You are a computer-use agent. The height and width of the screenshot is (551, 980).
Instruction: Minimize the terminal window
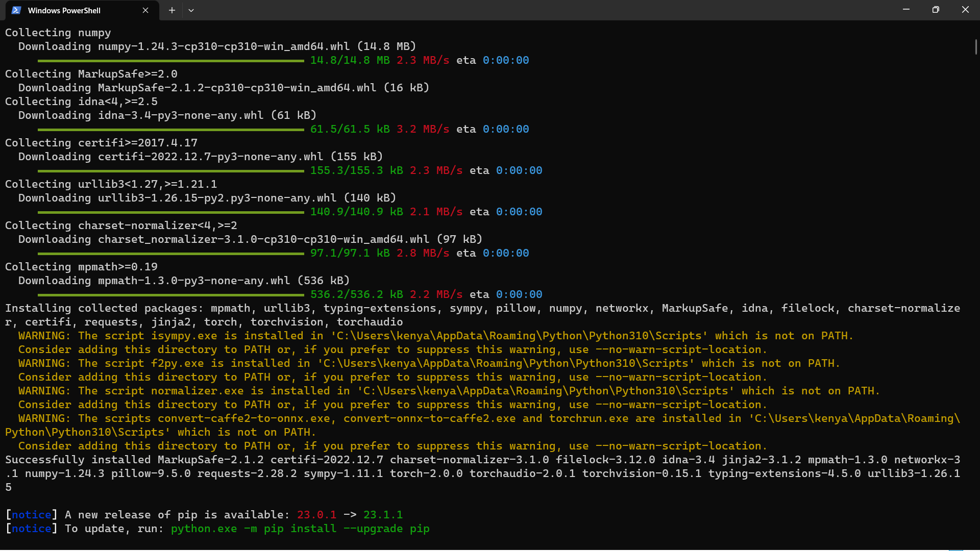coord(906,10)
